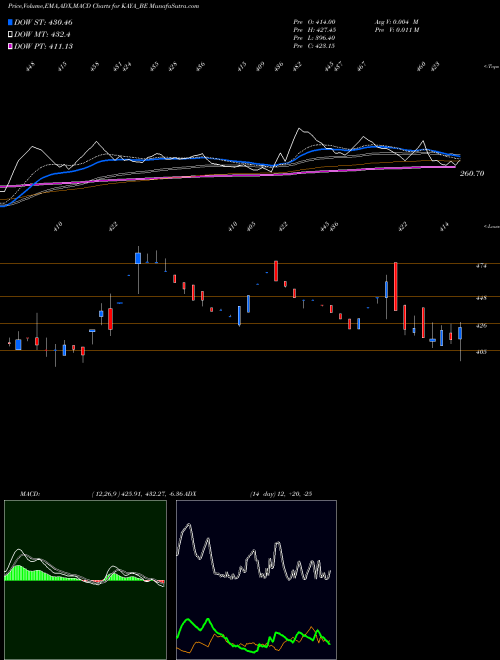Click the 260.70 label on EMA chart
The image size is (500, 660).
[x=472, y=173]
